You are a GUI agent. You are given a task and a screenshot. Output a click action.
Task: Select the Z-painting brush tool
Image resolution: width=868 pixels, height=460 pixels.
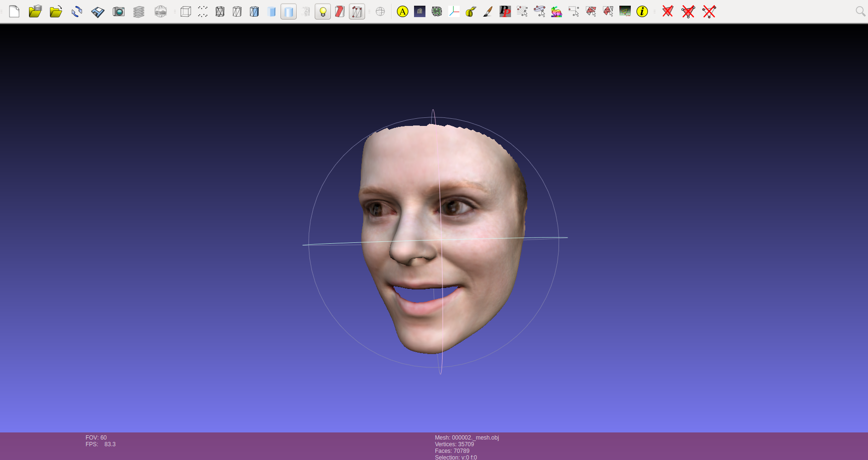[486, 11]
